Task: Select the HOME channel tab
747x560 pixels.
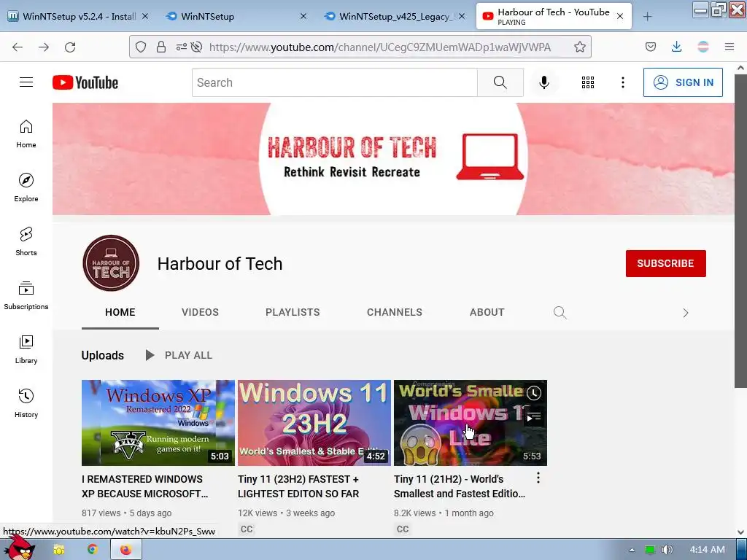Action: pos(120,312)
